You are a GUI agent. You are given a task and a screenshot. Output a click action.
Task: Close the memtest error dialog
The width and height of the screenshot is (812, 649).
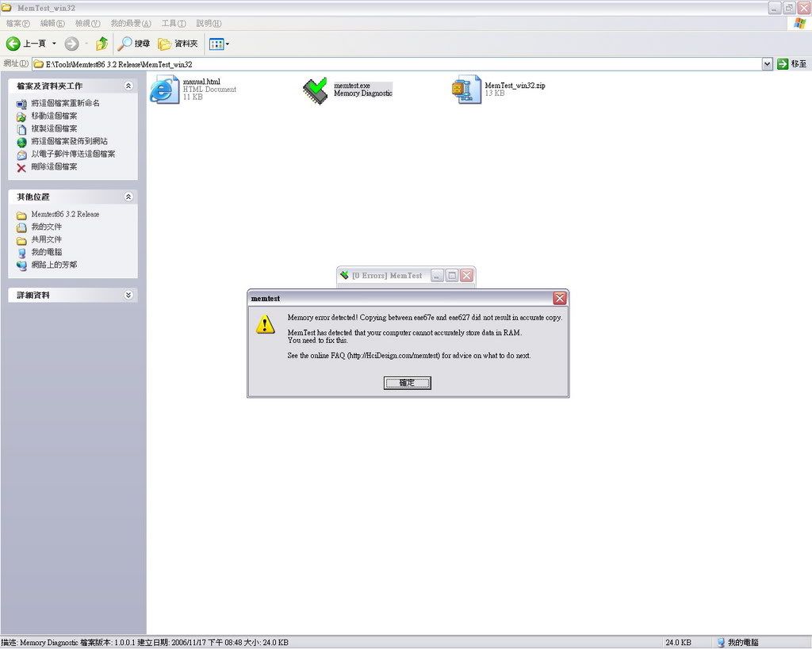(x=559, y=298)
